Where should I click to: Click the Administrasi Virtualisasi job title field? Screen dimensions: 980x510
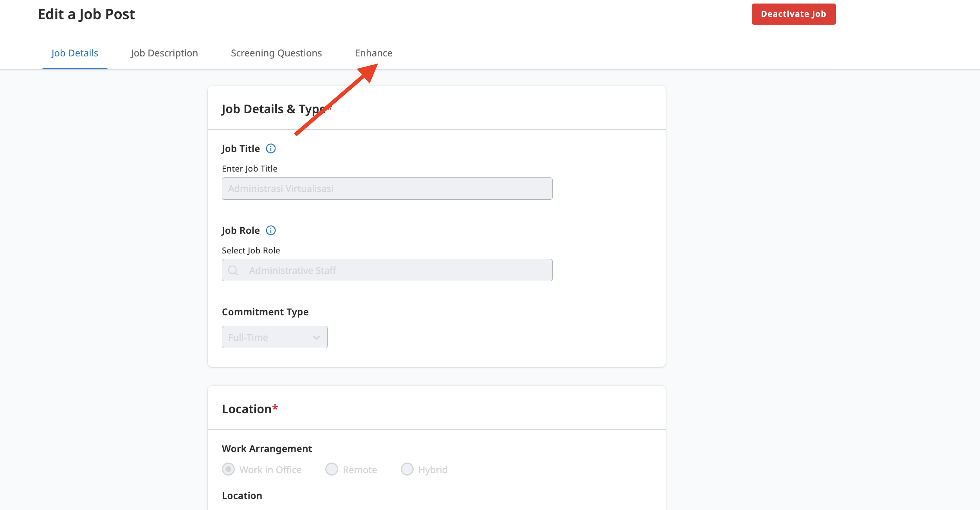tap(387, 188)
